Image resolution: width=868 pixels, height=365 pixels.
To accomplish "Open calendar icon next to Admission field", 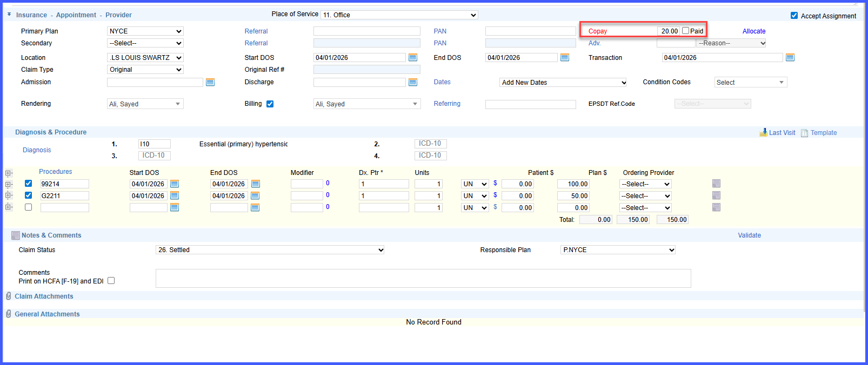I will tap(210, 82).
